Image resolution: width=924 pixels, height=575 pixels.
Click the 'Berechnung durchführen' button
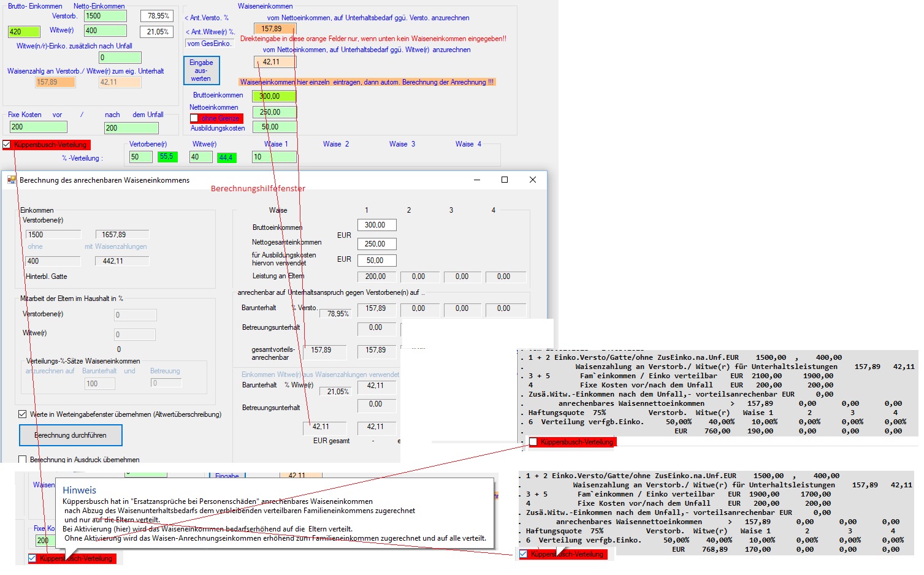pos(71,435)
